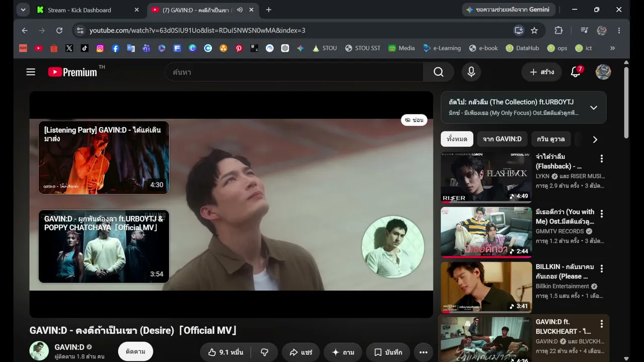Click the search magnifier button

[439, 72]
